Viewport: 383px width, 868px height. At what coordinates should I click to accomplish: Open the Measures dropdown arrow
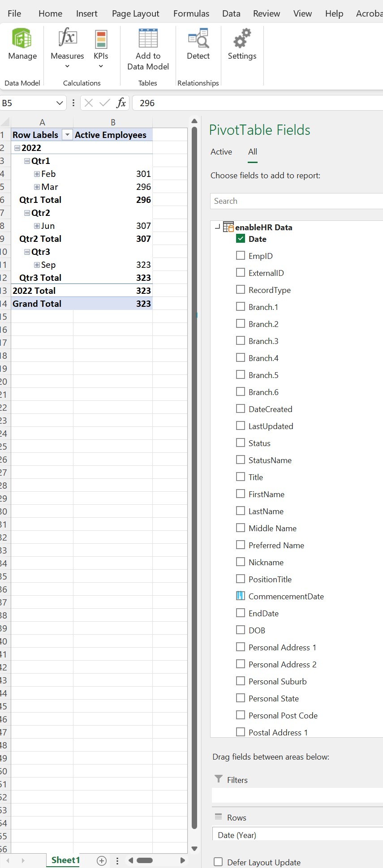click(x=67, y=66)
